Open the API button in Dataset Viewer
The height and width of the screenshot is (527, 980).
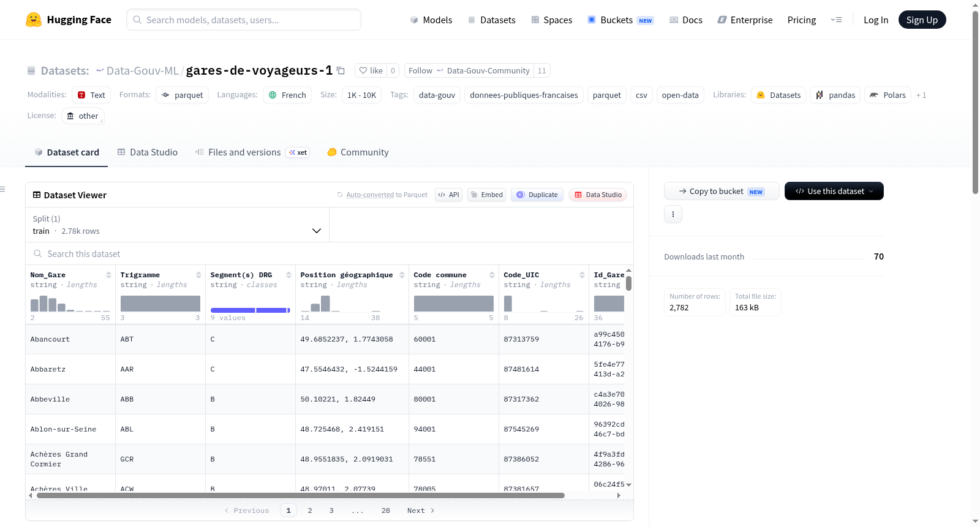click(x=448, y=195)
